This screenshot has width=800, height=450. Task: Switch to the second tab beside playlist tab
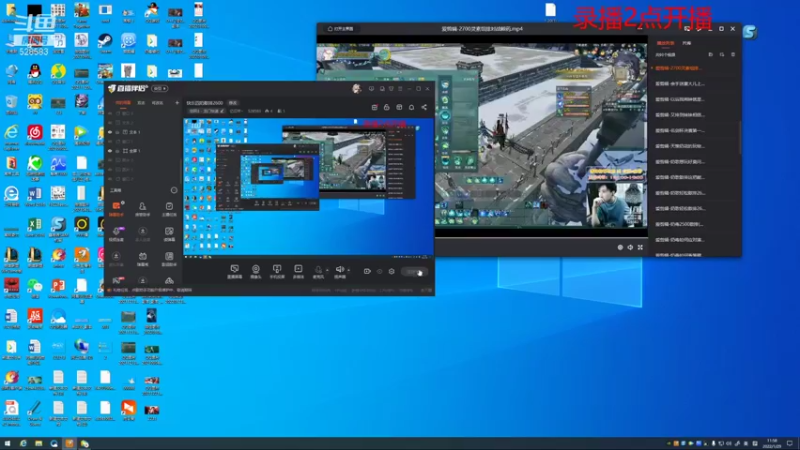click(x=687, y=43)
